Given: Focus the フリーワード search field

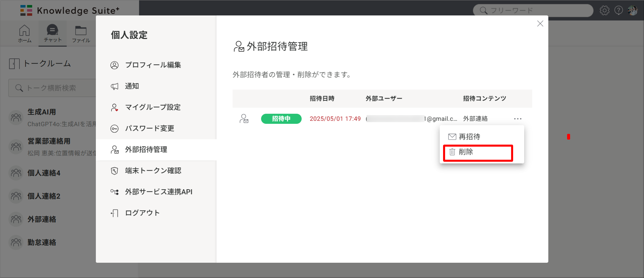Looking at the screenshot, I should click(x=533, y=10).
